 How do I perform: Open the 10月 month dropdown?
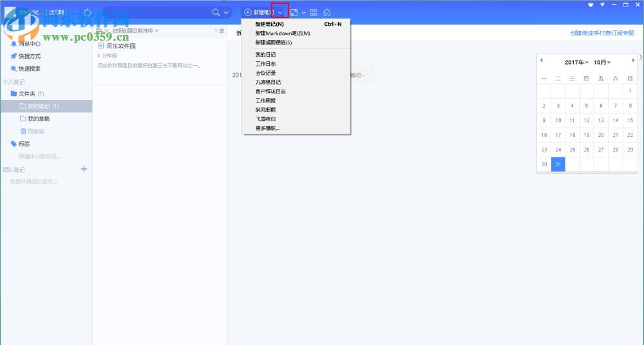click(x=602, y=63)
